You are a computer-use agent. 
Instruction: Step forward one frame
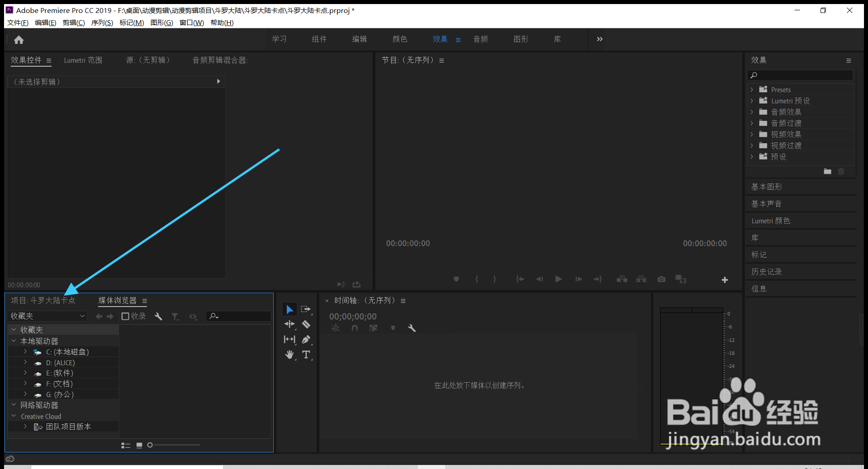tap(579, 279)
